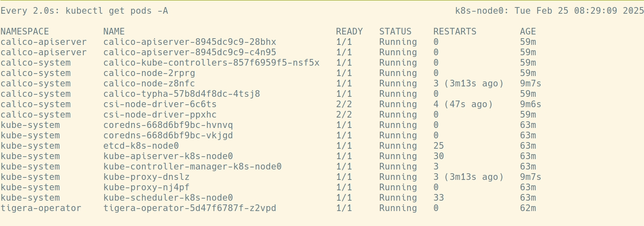This screenshot has width=644, height=226.
Task: Select calico-typha-57b8d4f8dc-4tsj8 pod text
Action: coord(182,94)
